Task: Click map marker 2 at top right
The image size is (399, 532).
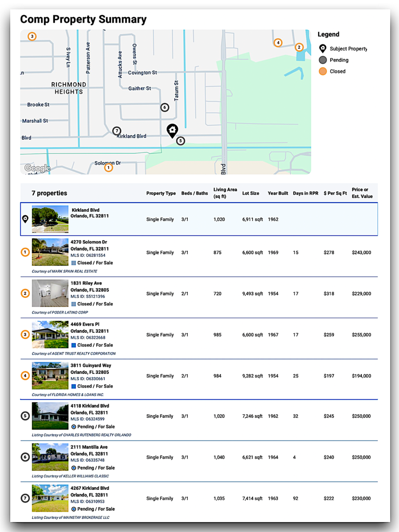Action: (x=299, y=47)
